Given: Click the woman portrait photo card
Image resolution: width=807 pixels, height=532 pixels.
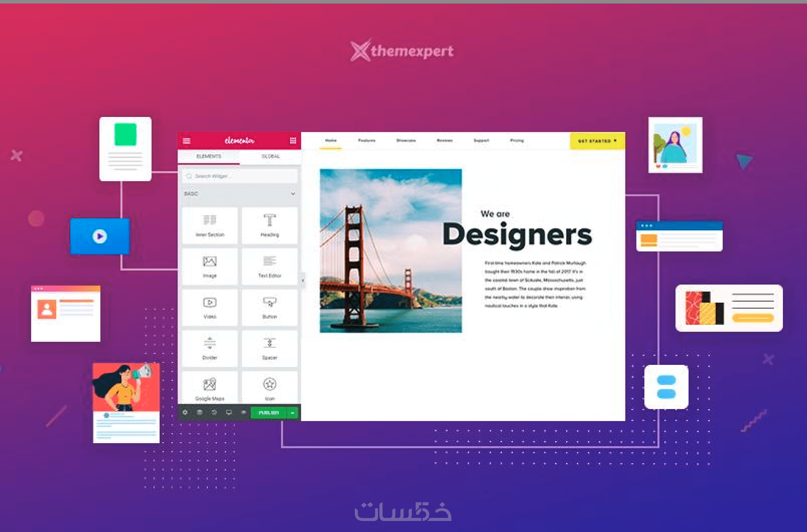Looking at the screenshot, I should tap(675, 145).
